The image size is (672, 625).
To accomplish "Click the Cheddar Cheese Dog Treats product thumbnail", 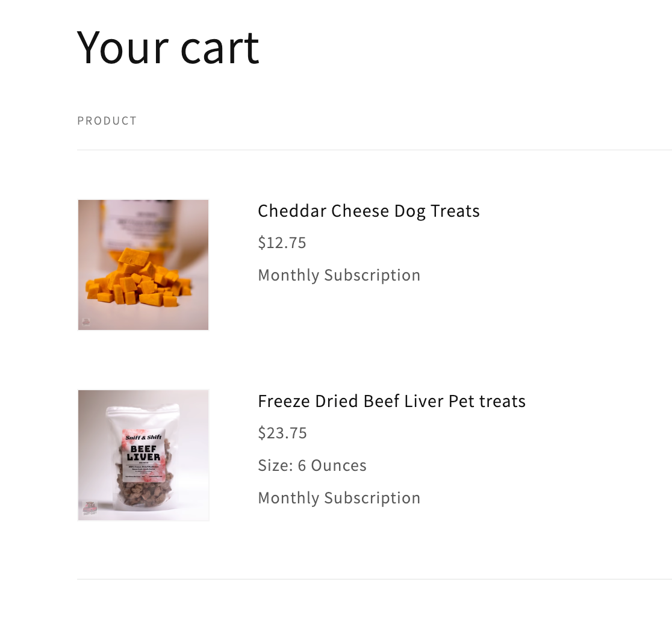I will point(143,265).
